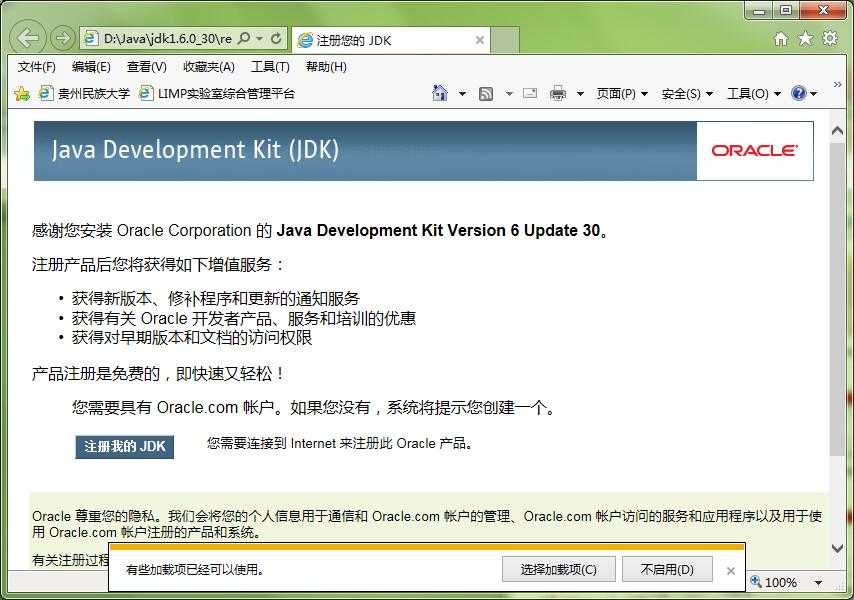This screenshot has width=854, height=600.
Task: Open the Home page icon in command bar
Action: click(440, 93)
